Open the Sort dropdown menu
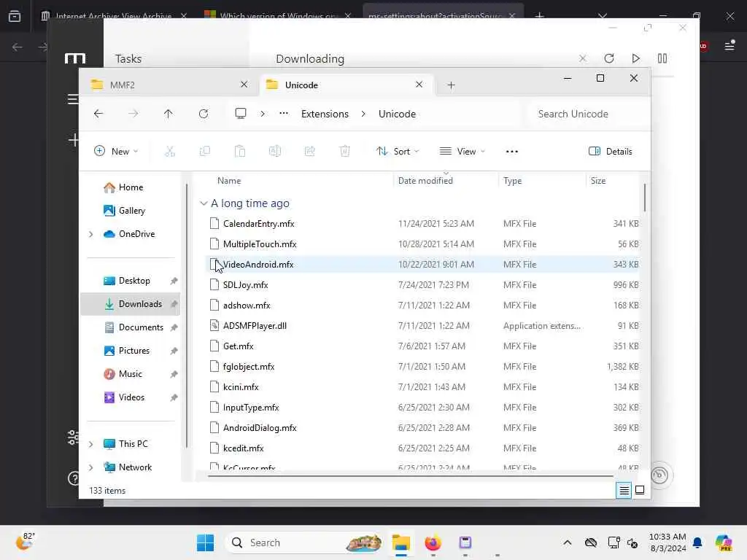Image resolution: width=747 pixels, height=560 pixels. pos(398,152)
